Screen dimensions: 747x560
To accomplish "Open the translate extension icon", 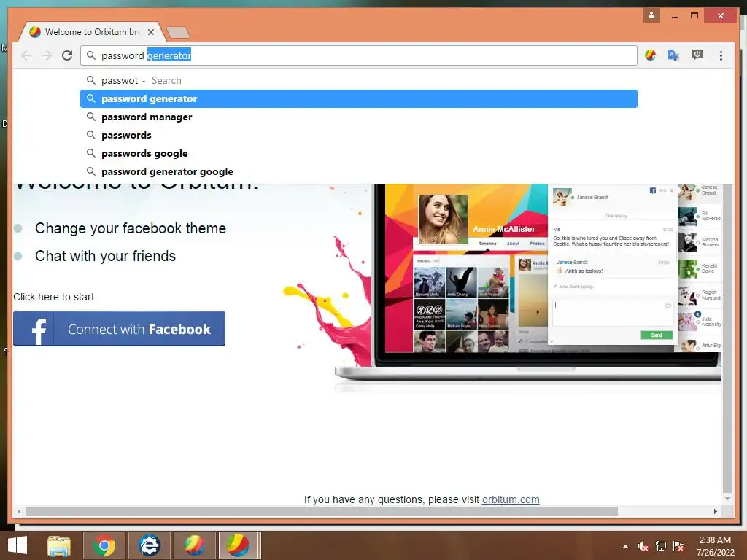I will point(673,55).
